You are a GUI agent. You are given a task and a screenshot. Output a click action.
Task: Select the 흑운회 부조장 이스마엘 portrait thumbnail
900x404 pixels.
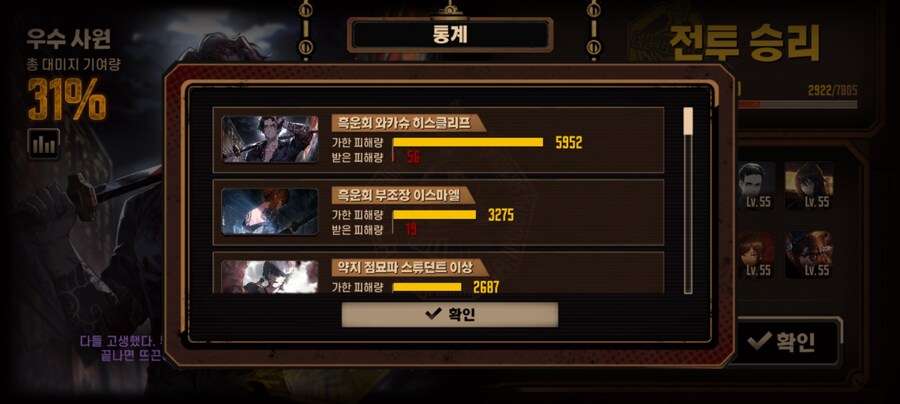(x=270, y=212)
